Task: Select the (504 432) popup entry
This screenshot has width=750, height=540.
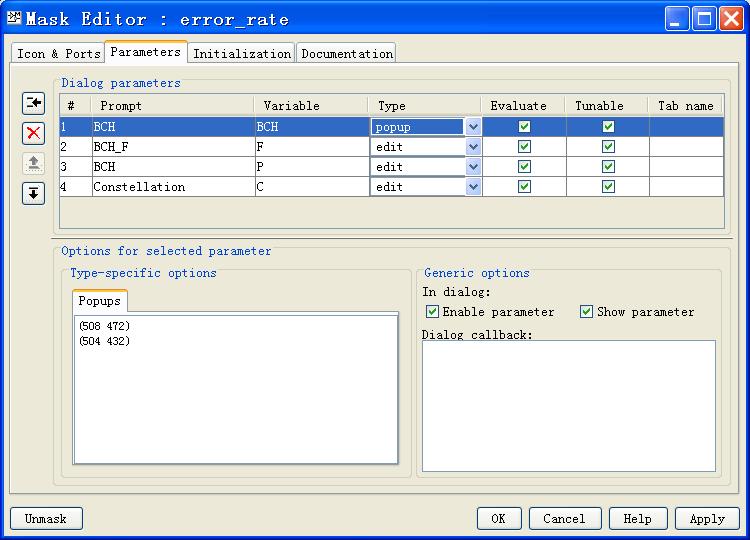Action: tap(105, 342)
